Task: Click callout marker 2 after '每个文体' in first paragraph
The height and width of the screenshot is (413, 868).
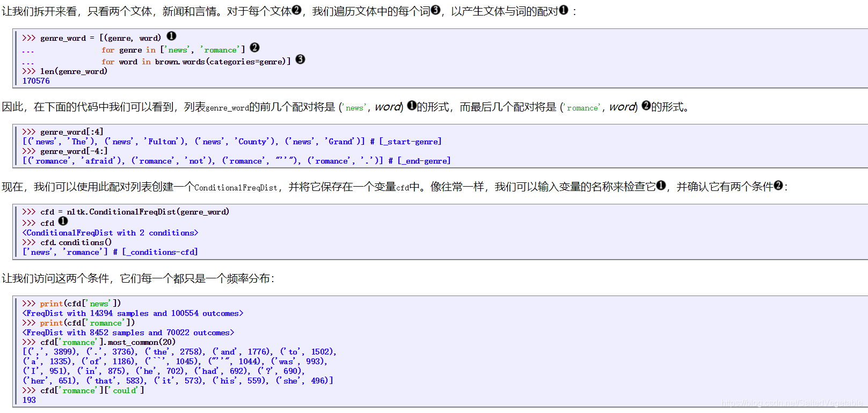Action: pos(296,10)
